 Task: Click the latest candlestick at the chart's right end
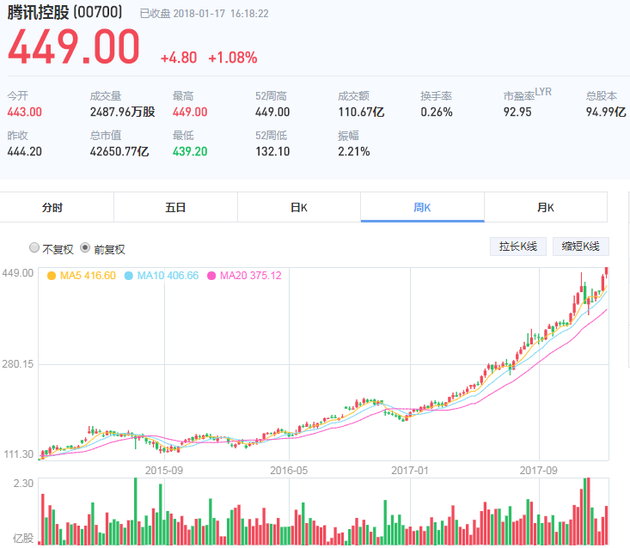(606, 272)
